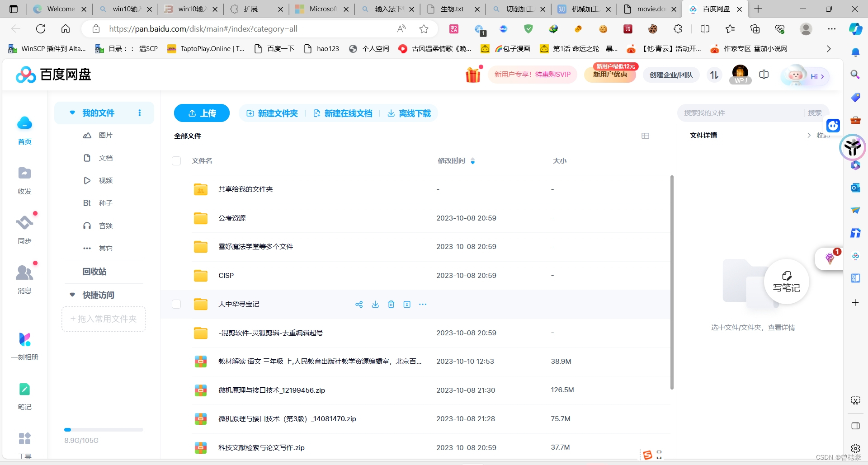Open the blue robot assistant icon
Image resolution: width=868 pixels, height=465 pixels.
click(833, 125)
